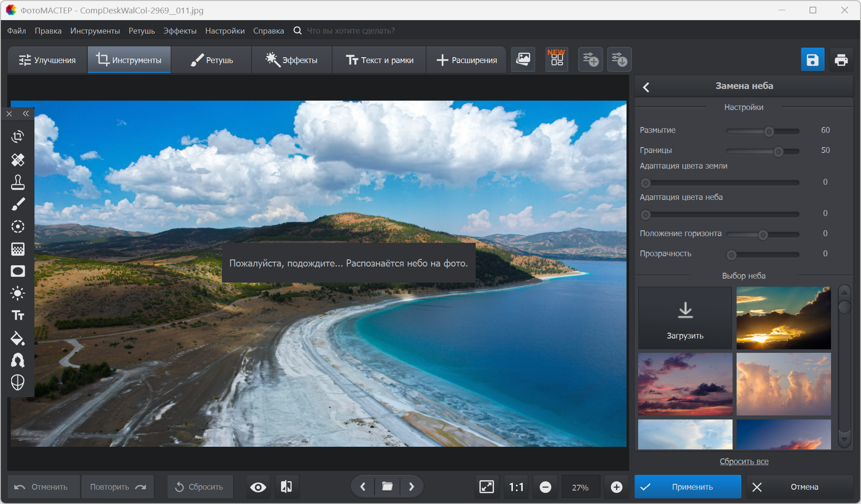Choose the golden sunset sky thumbnail
The image size is (861, 504).
(783, 318)
